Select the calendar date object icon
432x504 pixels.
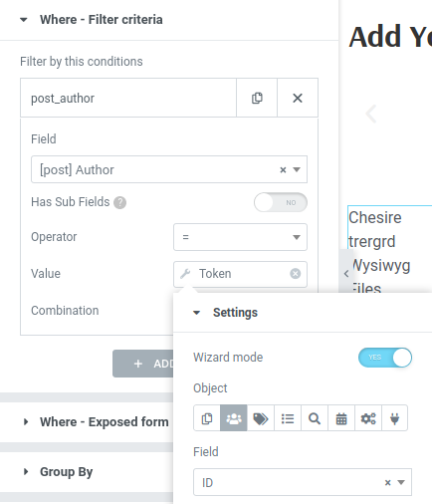(341, 418)
